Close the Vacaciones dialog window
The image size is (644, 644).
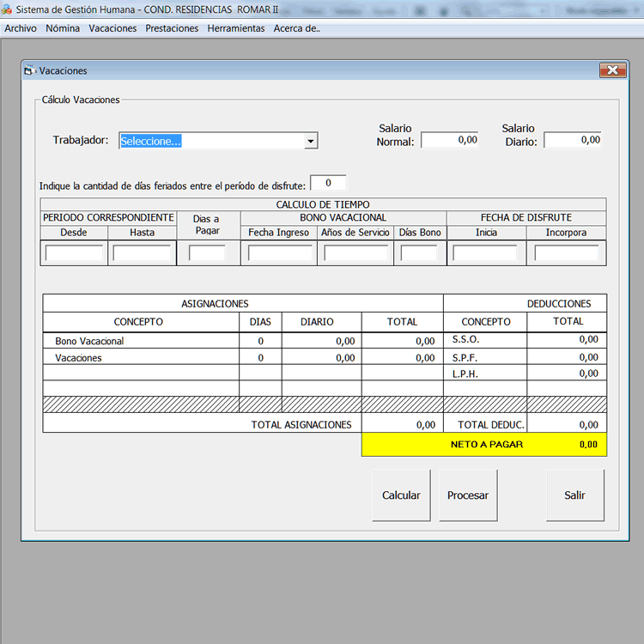tap(611, 71)
